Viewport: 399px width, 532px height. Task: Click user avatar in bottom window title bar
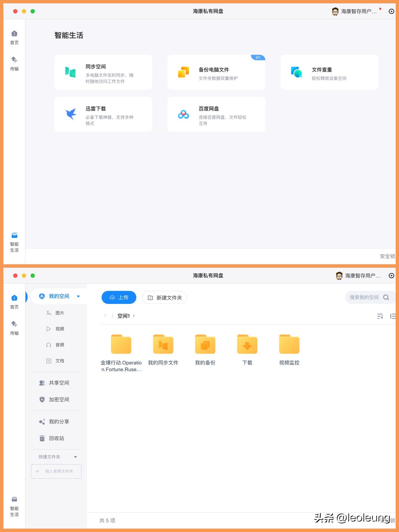click(x=339, y=276)
